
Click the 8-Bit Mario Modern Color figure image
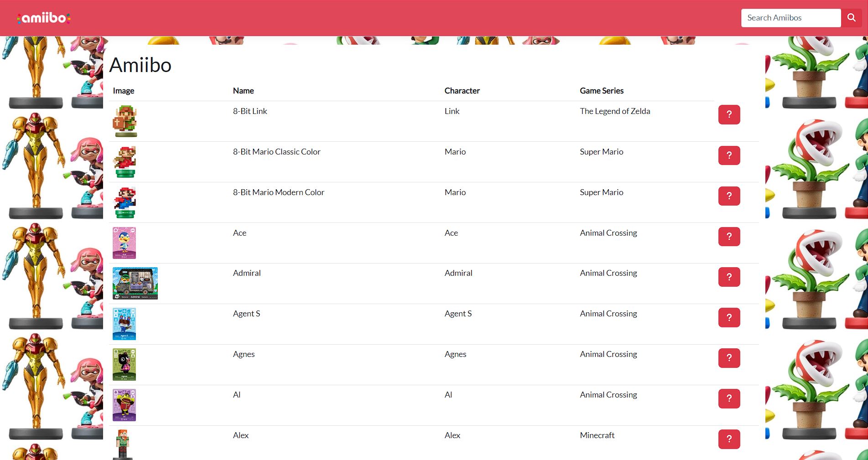[125, 202]
